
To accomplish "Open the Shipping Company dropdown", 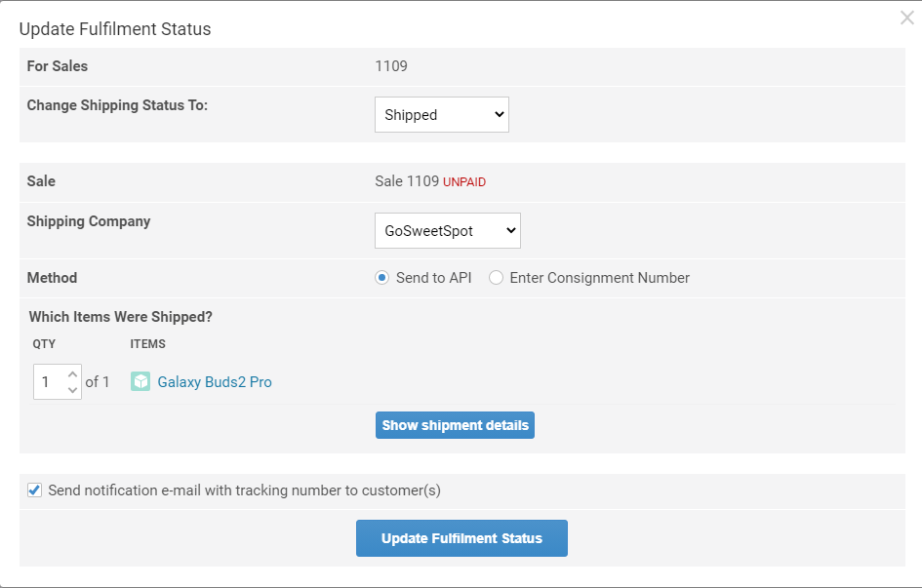I will (448, 230).
